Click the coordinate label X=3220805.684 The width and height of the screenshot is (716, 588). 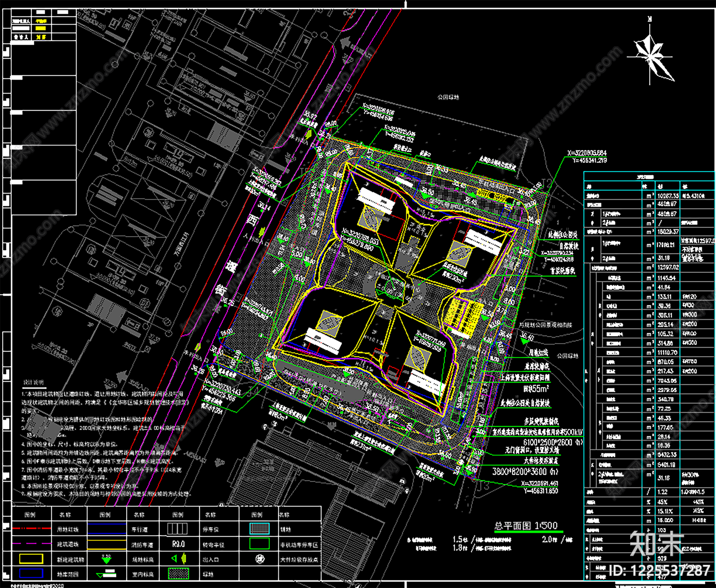pos(587,153)
